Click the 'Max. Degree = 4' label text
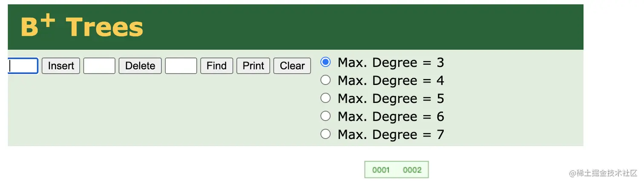This screenshot has height=184, width=644. tap(391, 80)
